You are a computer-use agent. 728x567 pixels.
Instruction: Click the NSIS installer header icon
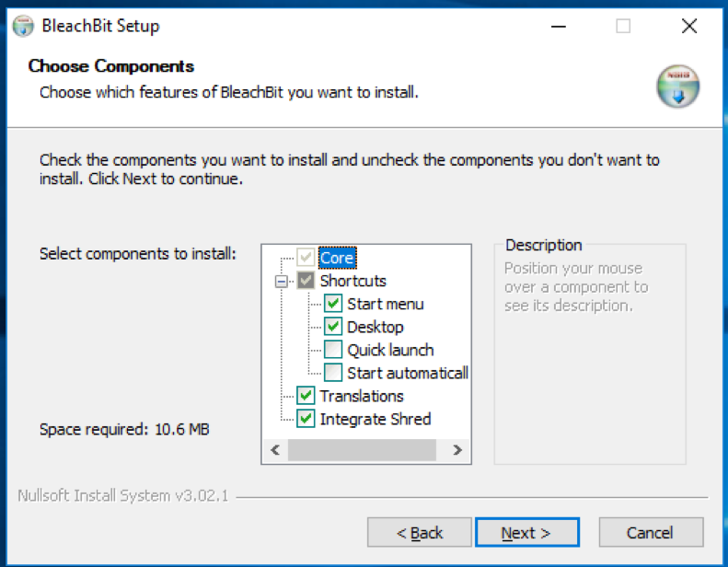pos(678,87)
